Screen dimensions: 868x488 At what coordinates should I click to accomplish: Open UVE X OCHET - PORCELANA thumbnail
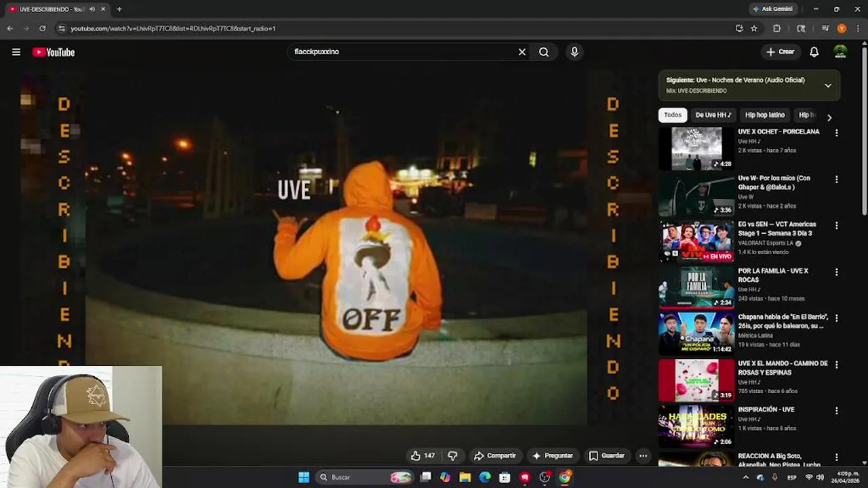tap(696, 148)
